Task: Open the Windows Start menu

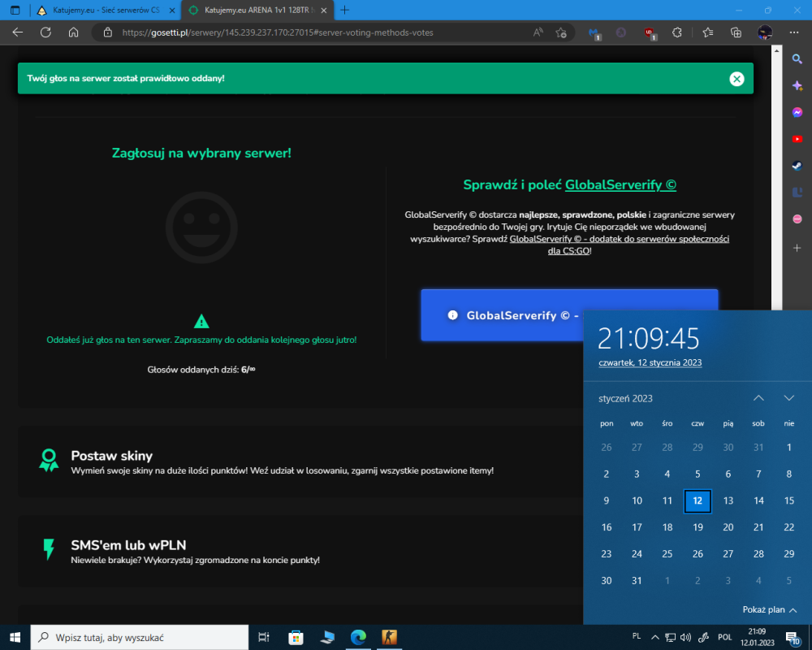Action: 15,637
